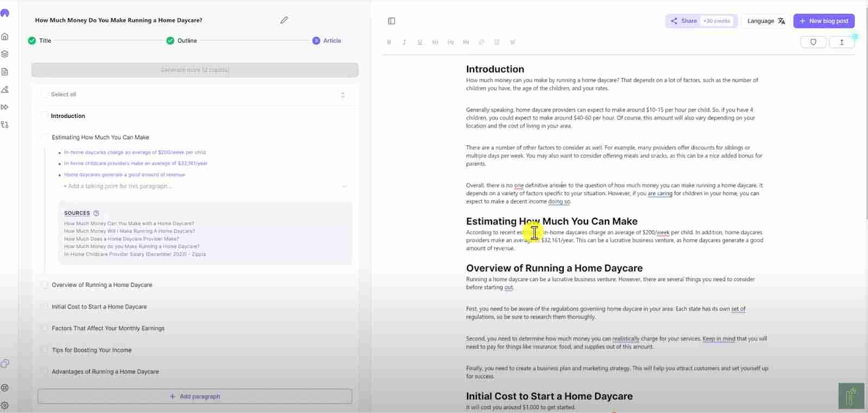Viewport: 868px width, 413px height.
Task: Select talking point about $32,161/year average
Action: (136, 163)
